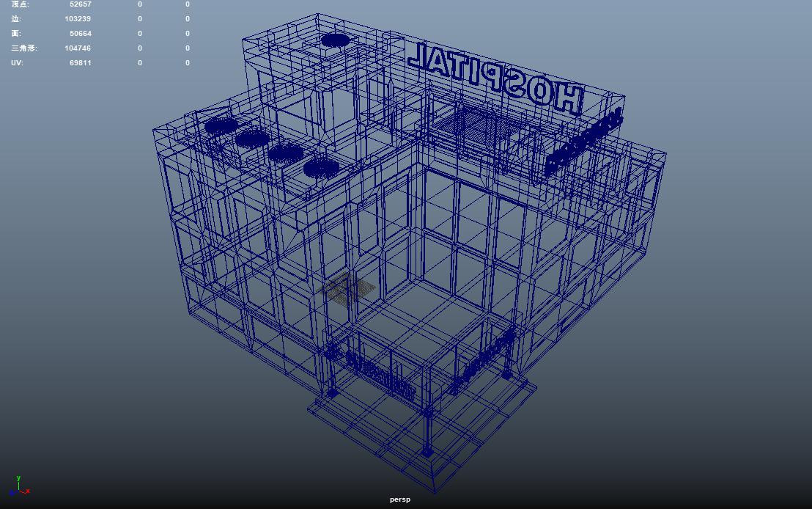Click the triangle count value 104746

[78, 48]
